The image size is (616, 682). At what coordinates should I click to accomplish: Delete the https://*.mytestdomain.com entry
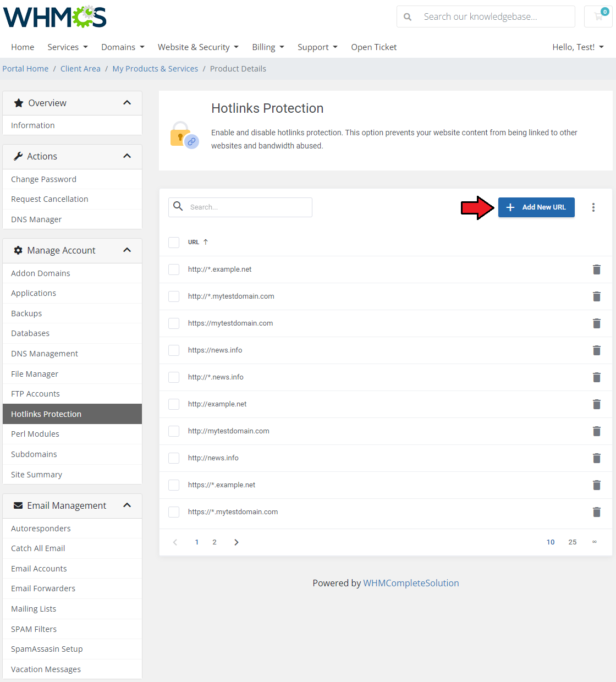[597, 512]
